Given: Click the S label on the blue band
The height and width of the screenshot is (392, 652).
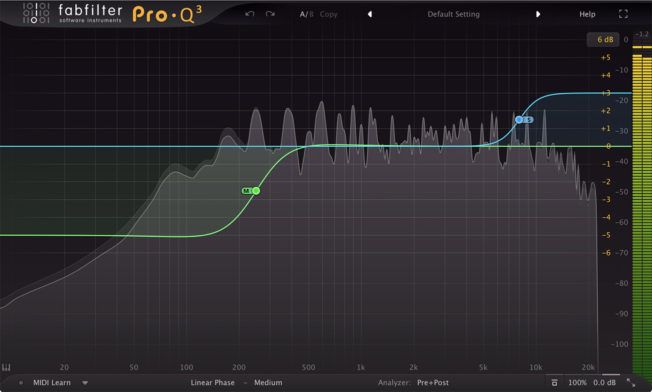Looking at the screenshot, I should pyautogui.click(x=529, y=120).
